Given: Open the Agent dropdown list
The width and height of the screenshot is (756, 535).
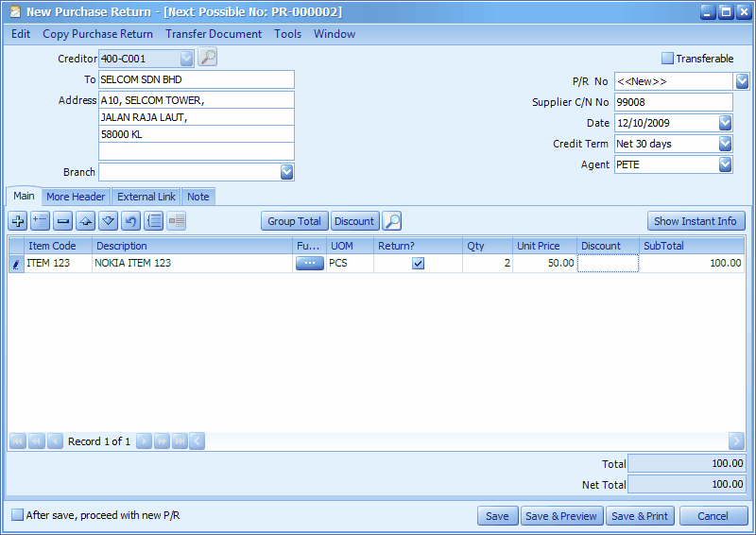Looking at the screenshot, I should tap(725, 164).
